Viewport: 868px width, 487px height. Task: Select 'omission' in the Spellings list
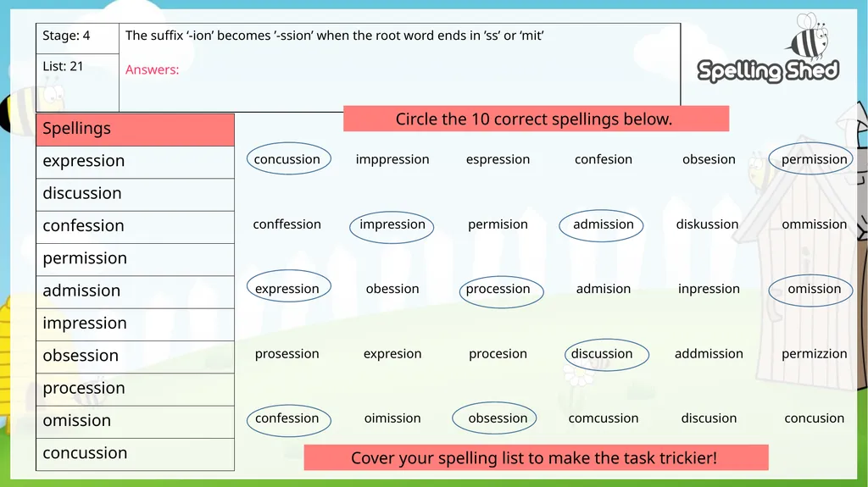pos(135,422)
